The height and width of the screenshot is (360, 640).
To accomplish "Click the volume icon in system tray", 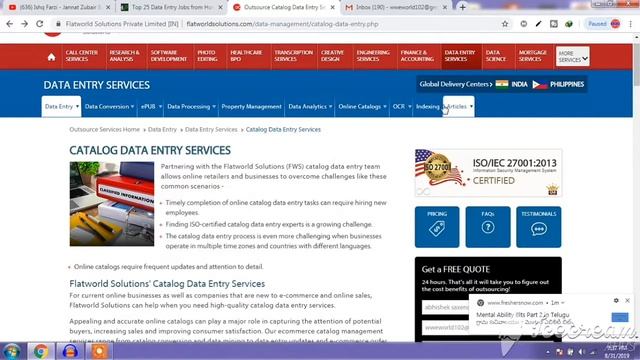I will pos(581,352).
